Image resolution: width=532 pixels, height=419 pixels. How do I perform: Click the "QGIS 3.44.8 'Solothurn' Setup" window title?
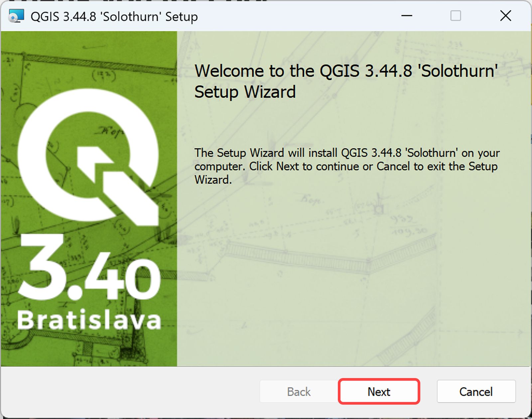click(114, 16)
